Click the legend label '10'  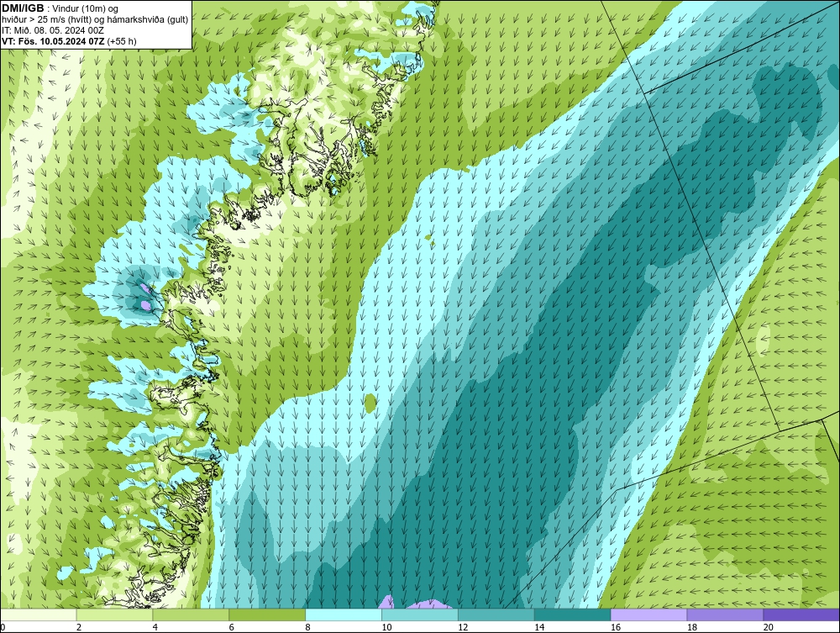[x=386, y=627]
